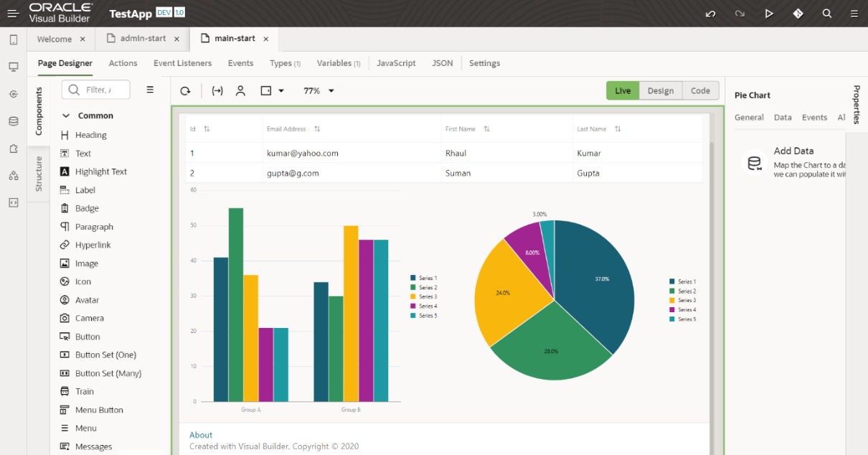The height and width of the screenshot is (455, 868).
Task: Reload the page designer canvas
Action: point(185,91)
